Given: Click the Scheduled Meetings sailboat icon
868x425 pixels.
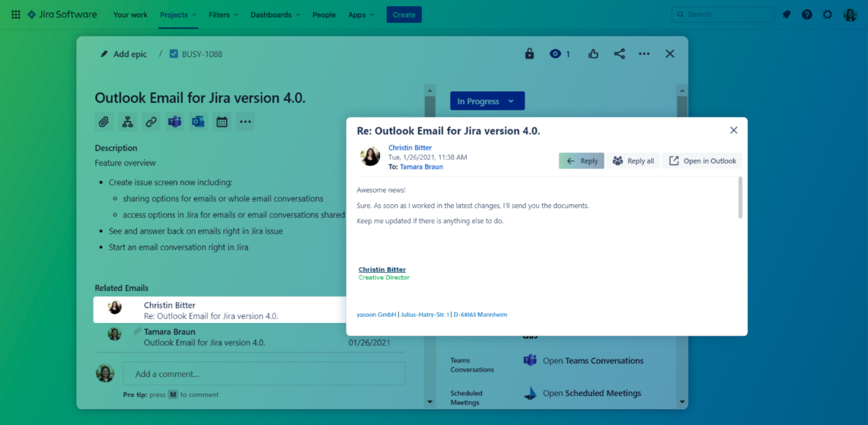Looking at the screenshot, I should pyautogui.click(x=530, y=393).
